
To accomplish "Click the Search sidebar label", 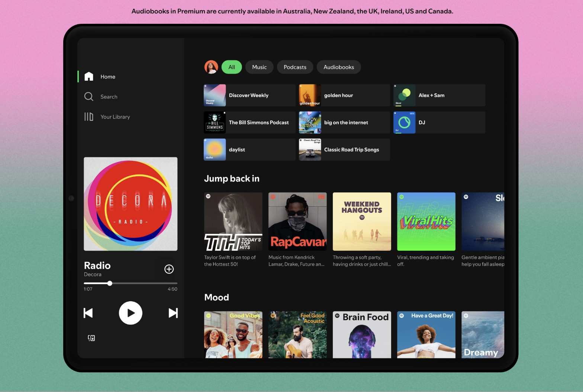I will (x=109, y=97).
